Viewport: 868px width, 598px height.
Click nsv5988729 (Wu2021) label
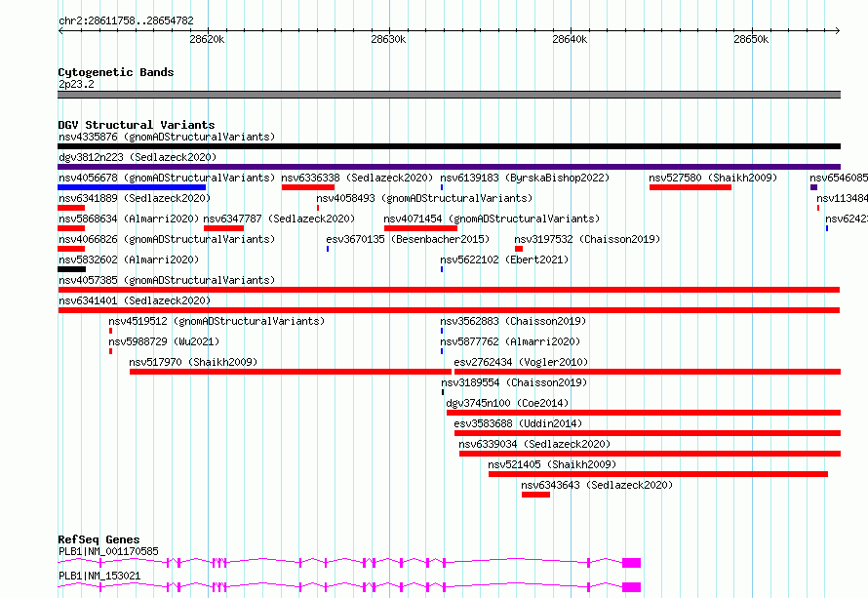164,341
